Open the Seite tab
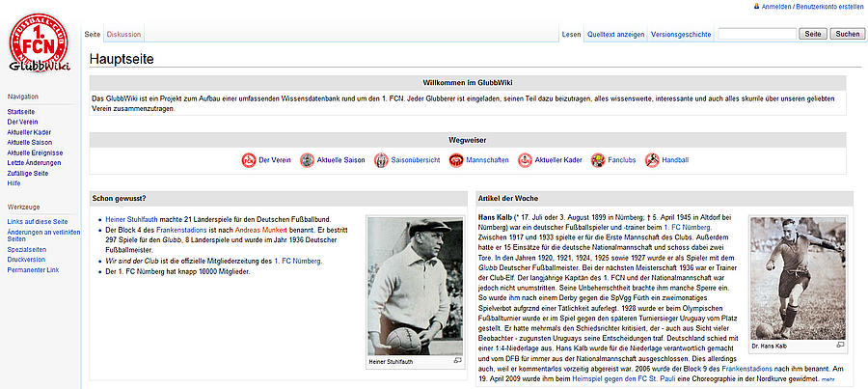The height and width of the screenshot is (389, 868). (93, 35)
